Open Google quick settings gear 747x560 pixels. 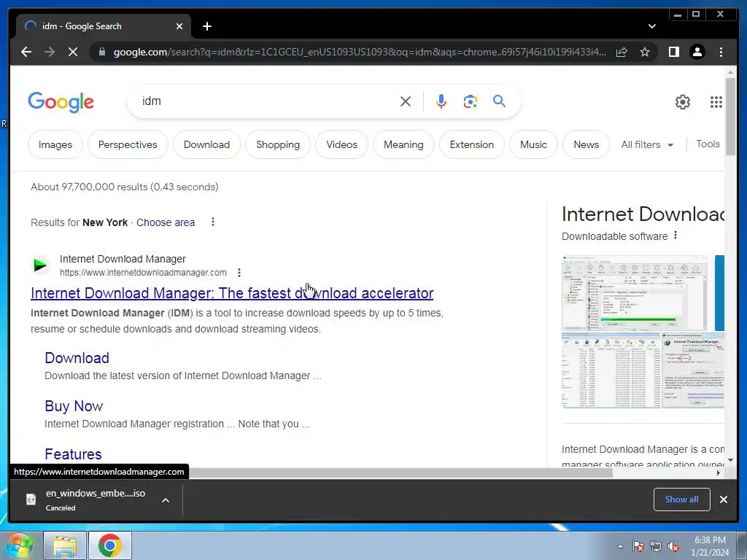click(683, 102)
